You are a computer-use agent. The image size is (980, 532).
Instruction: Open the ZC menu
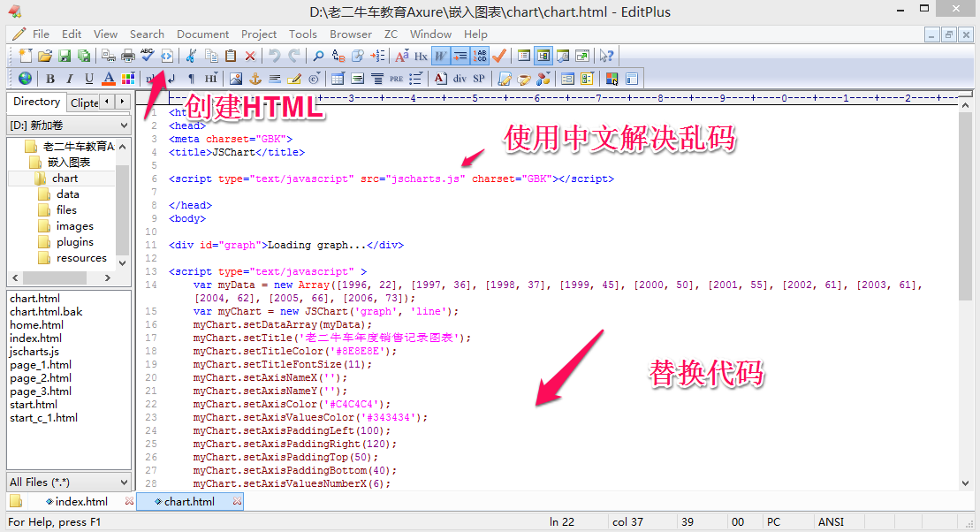[x=391, y=34]
